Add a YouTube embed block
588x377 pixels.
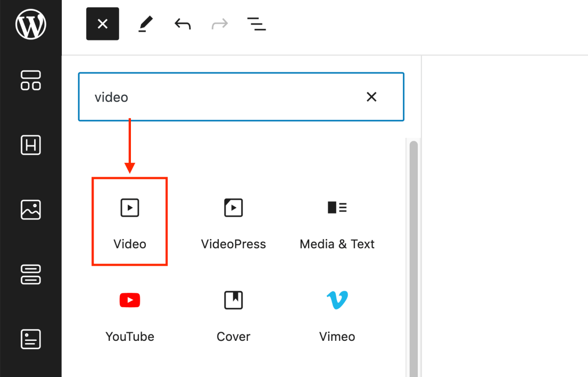[x=130, y=314]
